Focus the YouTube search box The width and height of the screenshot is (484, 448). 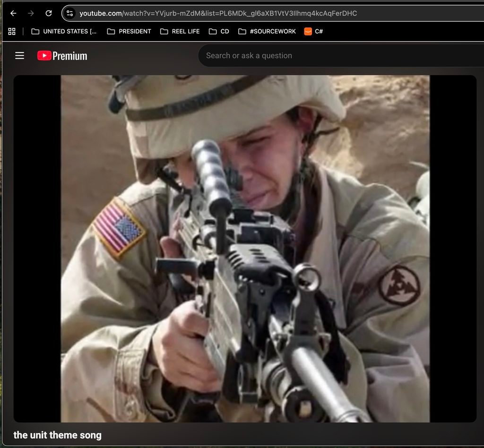tap(341, 56)
